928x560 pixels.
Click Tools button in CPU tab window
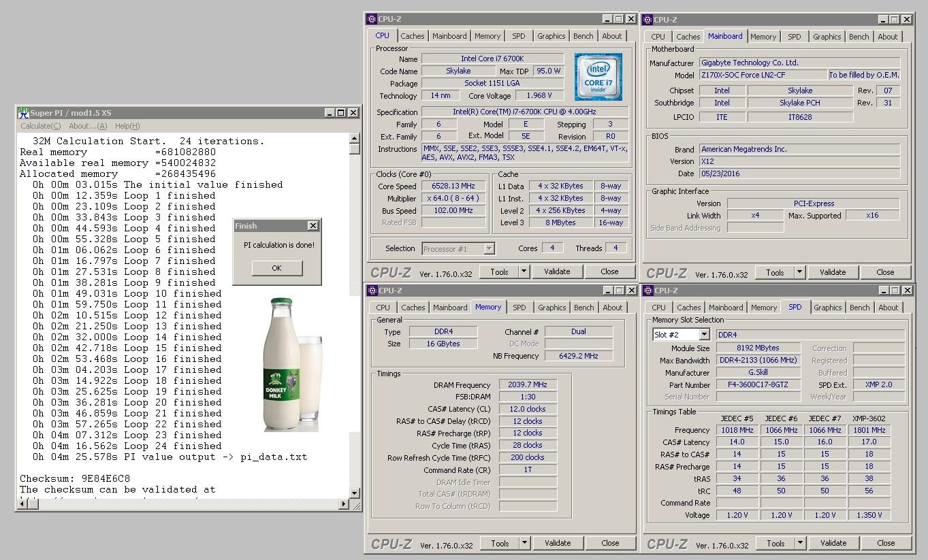click(499, 271)
